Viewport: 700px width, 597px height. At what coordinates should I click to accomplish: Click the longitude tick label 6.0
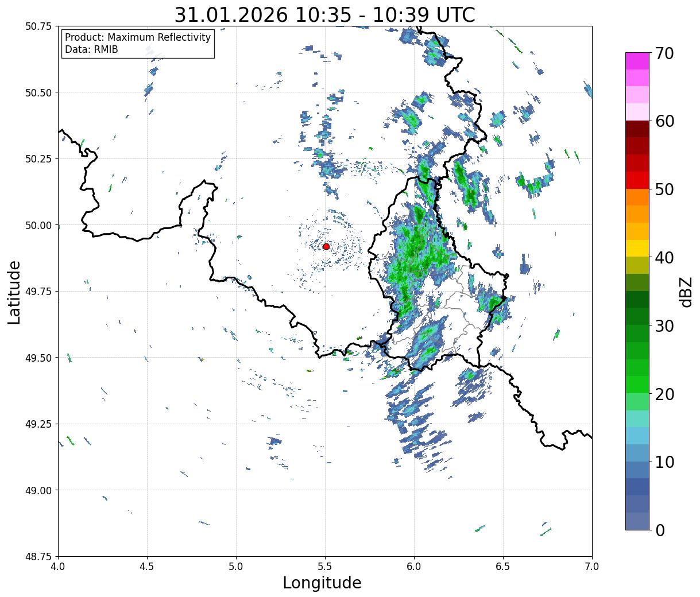[x=415, y=567]
